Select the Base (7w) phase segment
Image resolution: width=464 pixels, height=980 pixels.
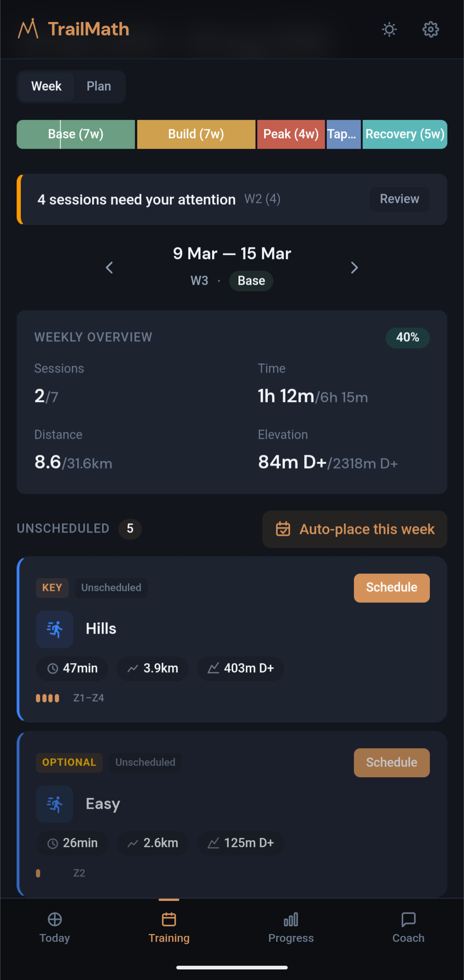point(76,134)
